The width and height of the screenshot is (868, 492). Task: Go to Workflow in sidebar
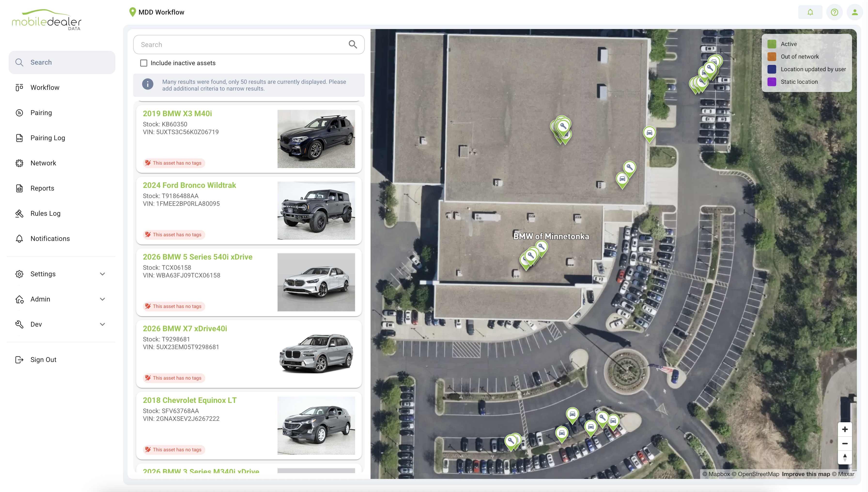click(x=62, y=87)
